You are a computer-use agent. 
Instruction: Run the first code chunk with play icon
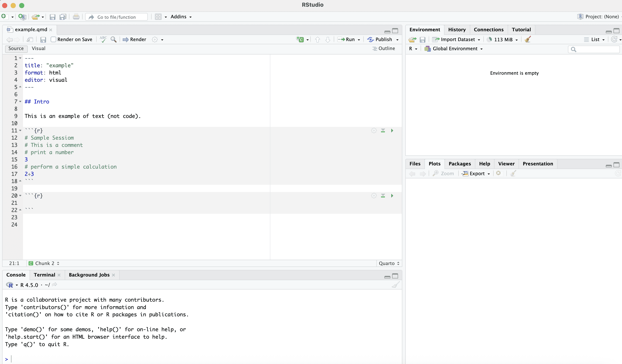392,130
